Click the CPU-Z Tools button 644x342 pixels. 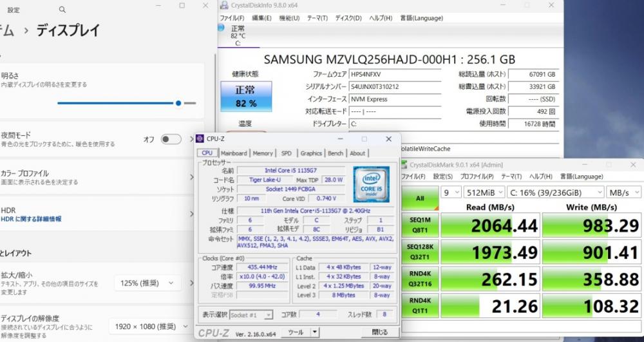[x=296, y=332]
